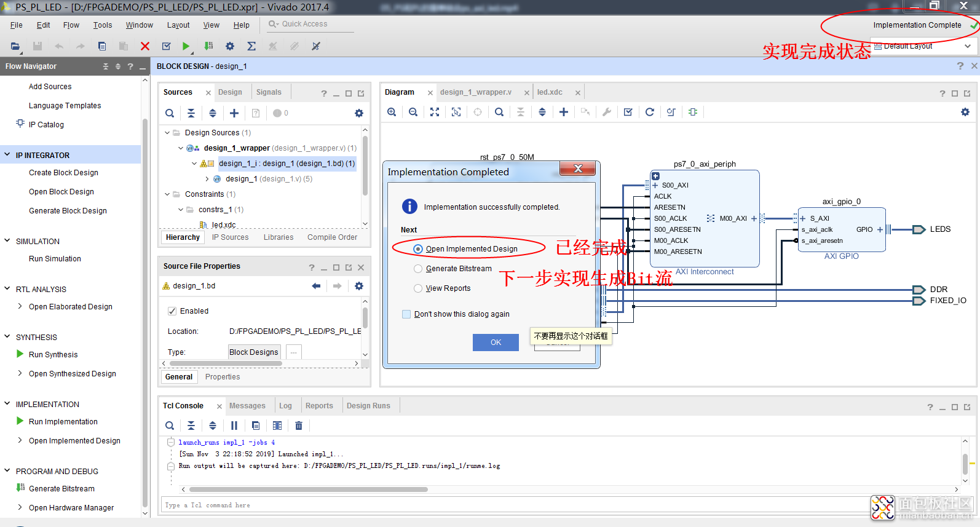Click the Tcl Console horizontal scrollbar
This screenshot has width=980, height=527.
(309, 489)
